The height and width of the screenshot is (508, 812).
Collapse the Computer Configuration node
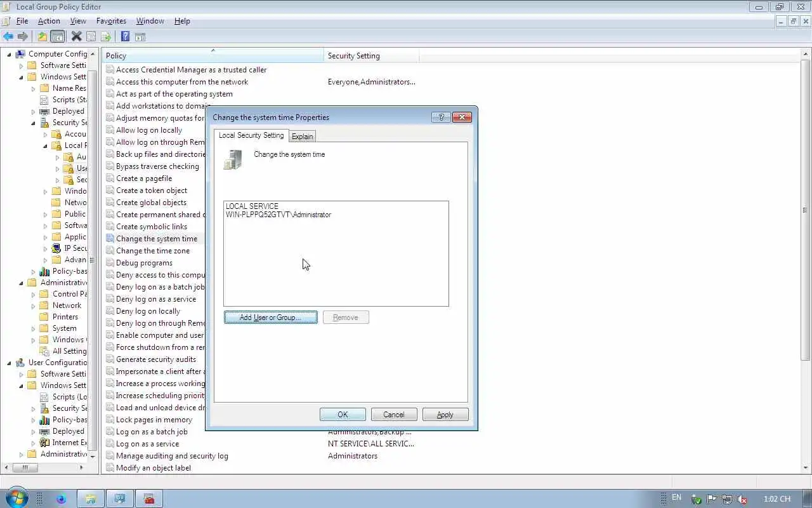click(x=9, y=54)
